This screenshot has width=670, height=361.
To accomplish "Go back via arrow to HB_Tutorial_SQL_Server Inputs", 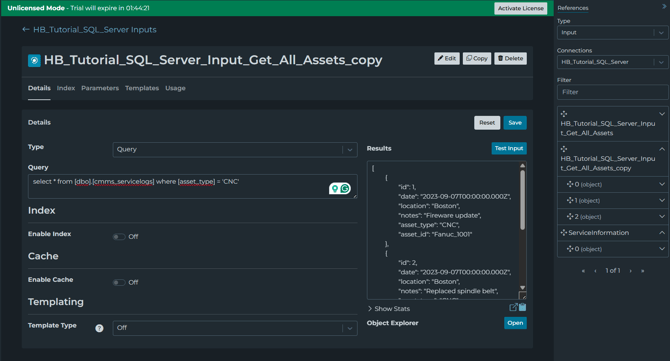I will coord(26,29).
